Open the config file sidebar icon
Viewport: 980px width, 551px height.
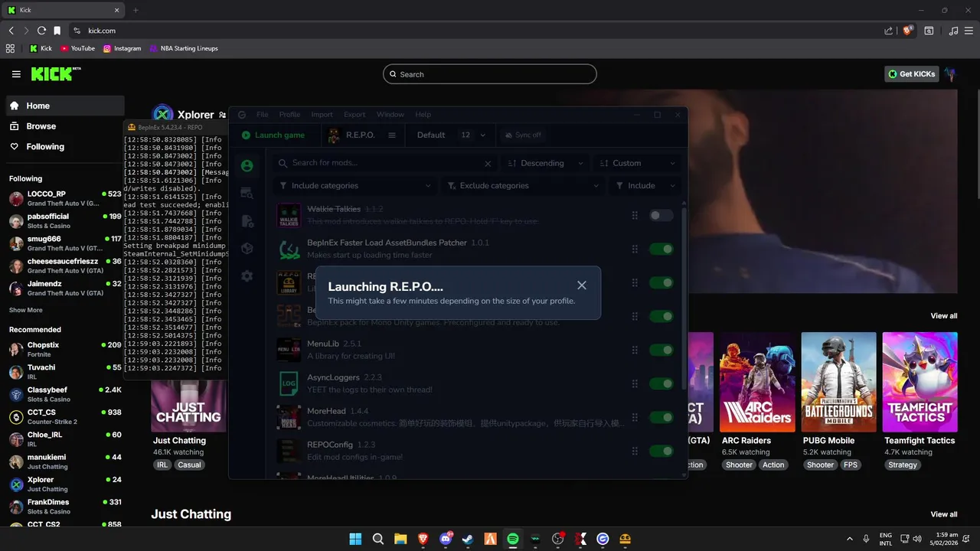coord(247,221)
